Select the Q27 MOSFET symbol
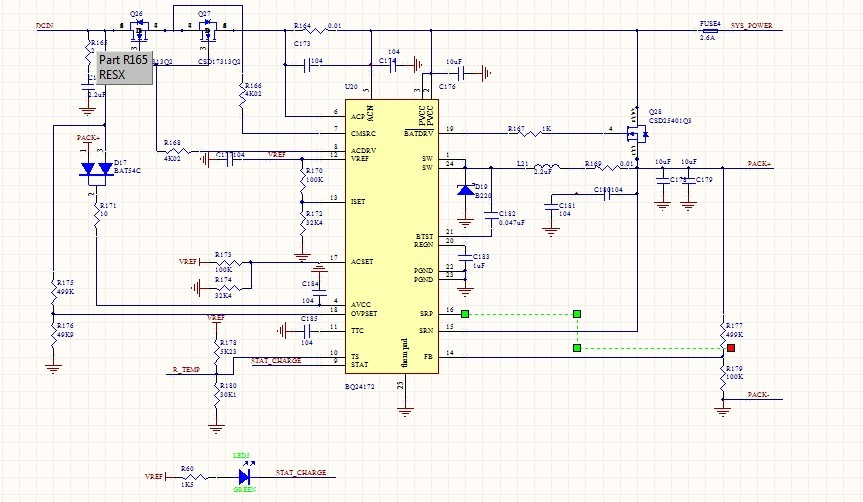 click(x=207, y=30)
